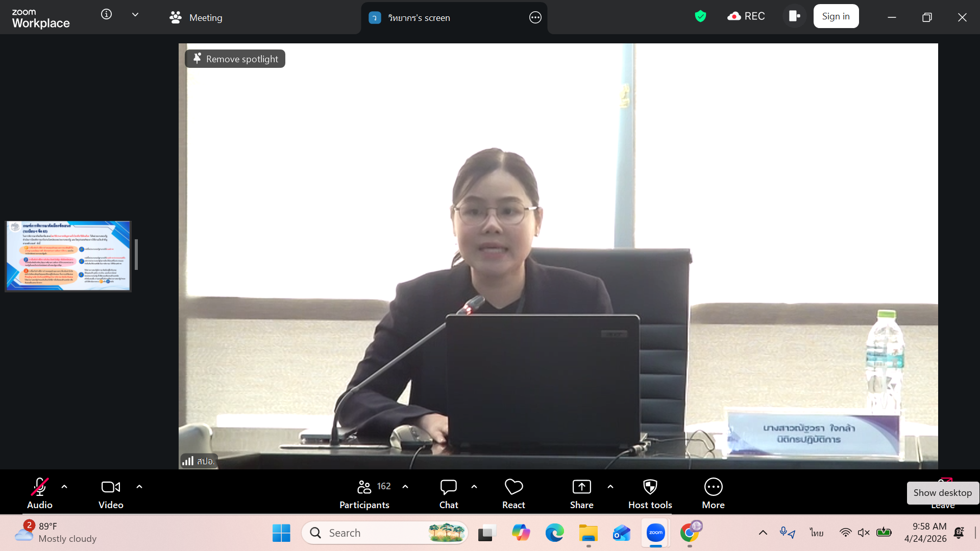
Task: Unmute the microphone Audio button
Action: tap(40, 487)
